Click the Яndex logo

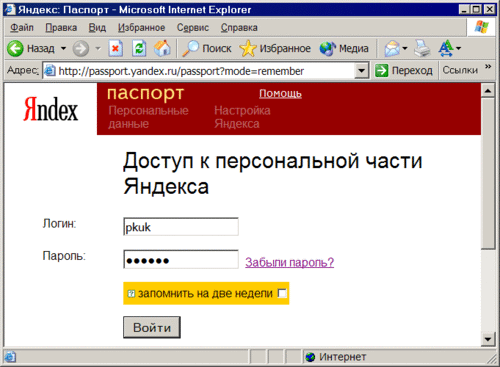click(x=50, y=109)
